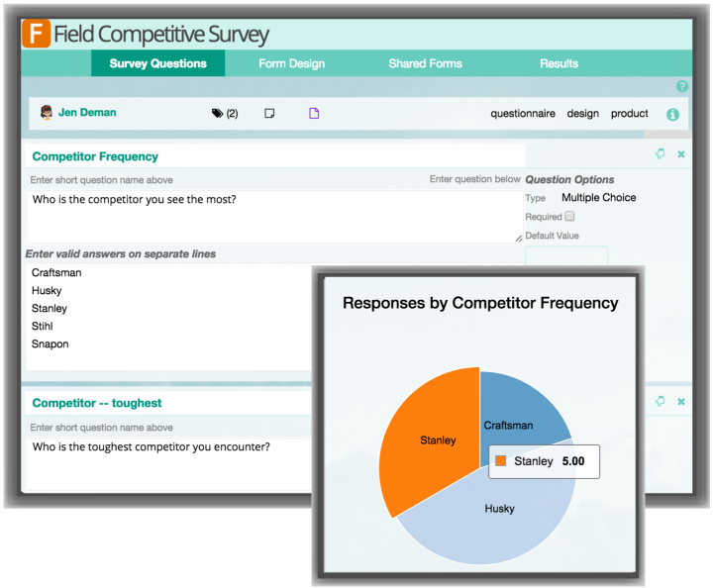Click the Stanley answer line

[x=50, y=308]
